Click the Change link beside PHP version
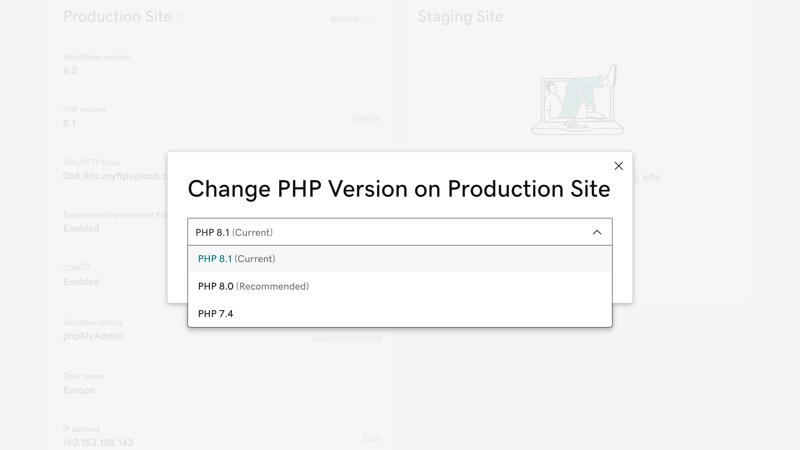Image resolution: width=800 pixels, height=450 pixels. click(365, 118)
